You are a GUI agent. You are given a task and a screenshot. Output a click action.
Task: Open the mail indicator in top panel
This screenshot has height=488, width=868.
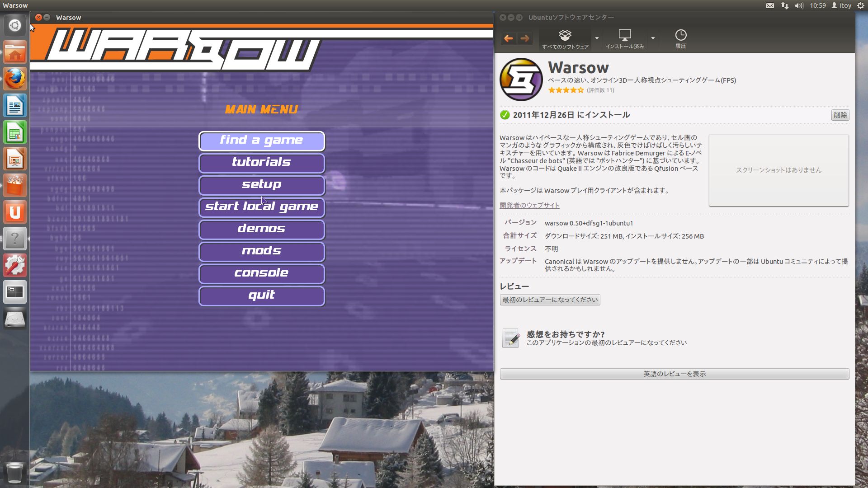click(x=769, y=5)
